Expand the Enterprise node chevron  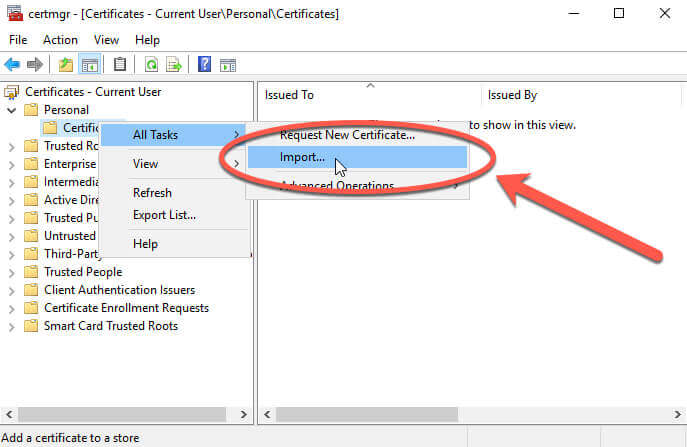(x=11, y=165)
